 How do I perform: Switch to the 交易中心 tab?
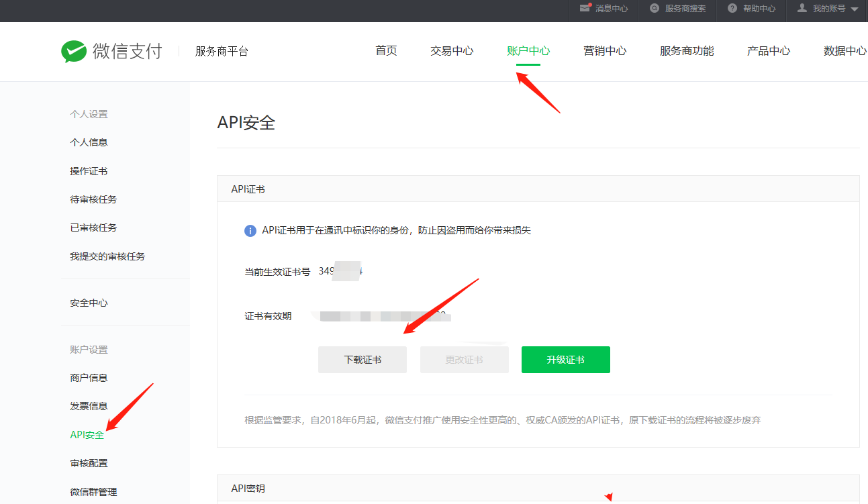tap(452, 51)
